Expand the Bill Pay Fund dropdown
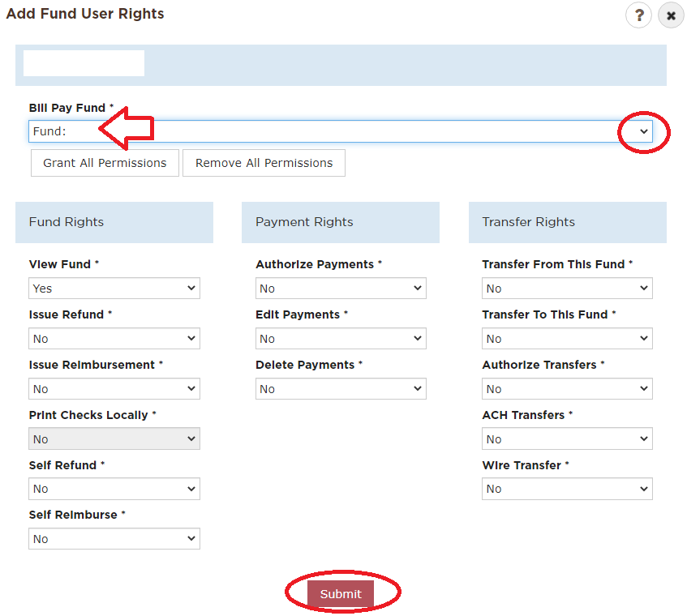The width and height of the screenshot is (687, 616). [x=341, y=131]
